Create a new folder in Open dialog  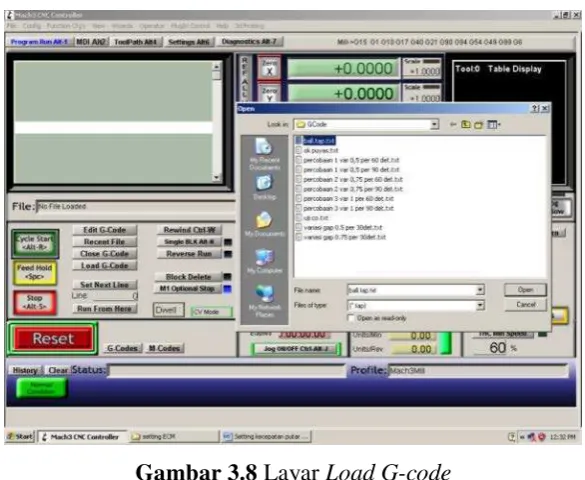pyautogui.click(x=479, y=124)
